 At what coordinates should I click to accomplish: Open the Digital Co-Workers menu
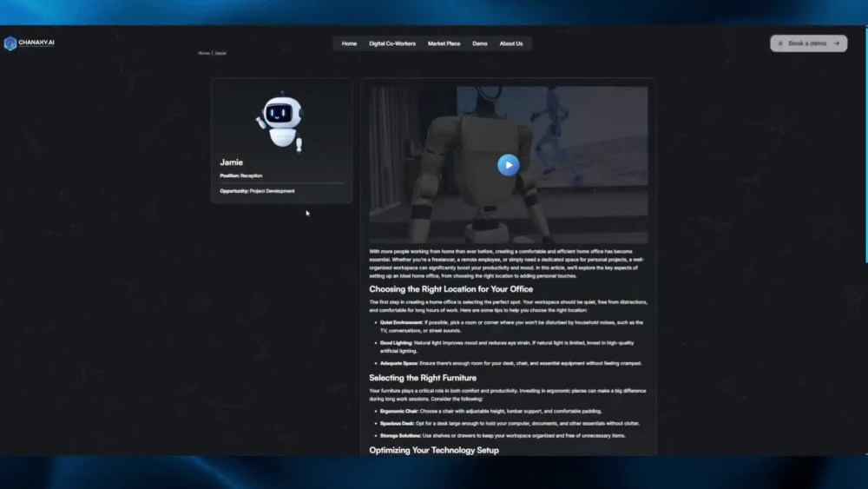pyautogui.click(x=392, y=43)
